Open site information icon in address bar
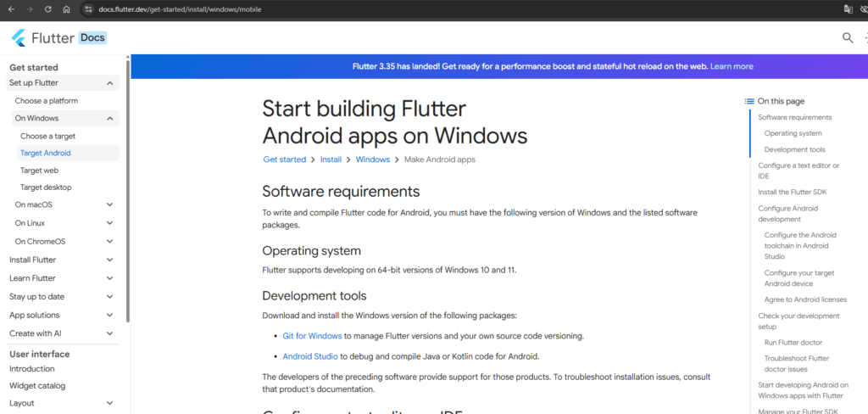Viewport: 868px width, 414px height. (87, 9)
